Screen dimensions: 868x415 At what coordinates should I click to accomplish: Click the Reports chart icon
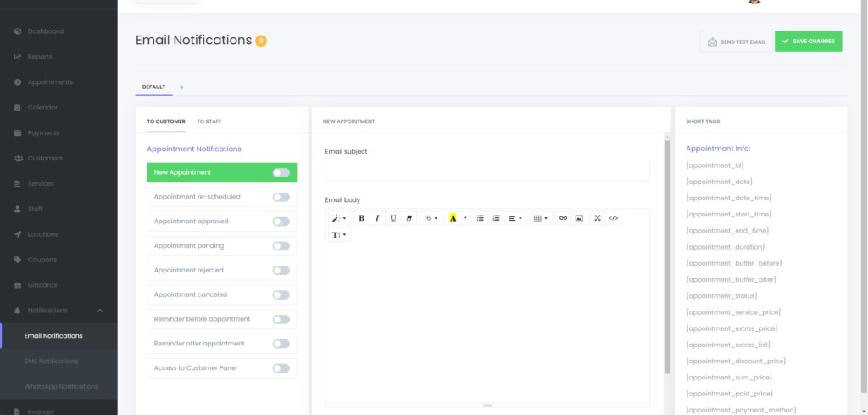18,57
